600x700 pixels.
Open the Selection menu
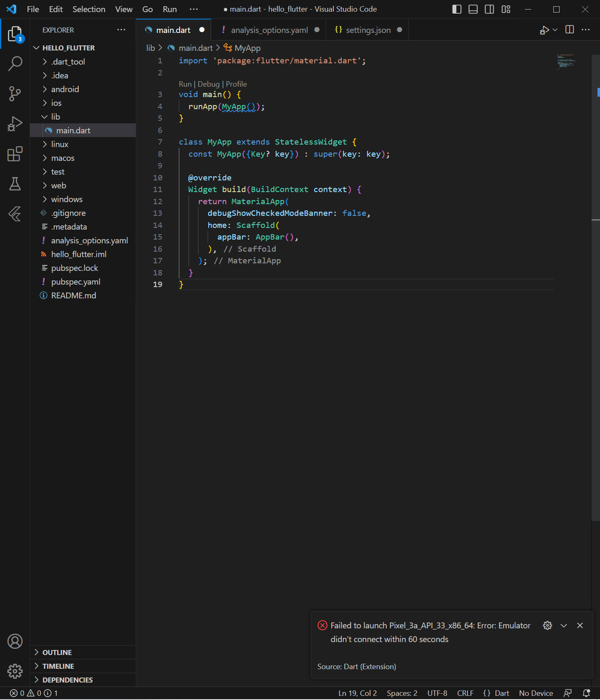tap(89, 9)
